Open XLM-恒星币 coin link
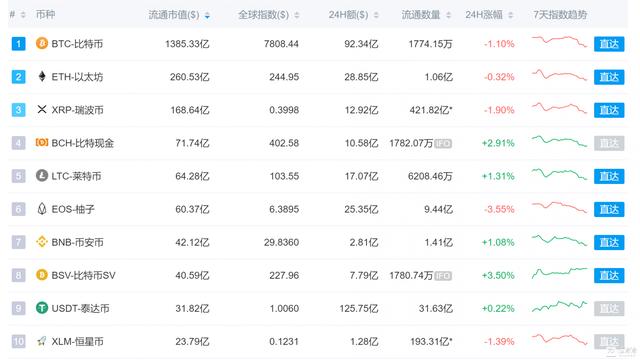 tap(77, 341)
